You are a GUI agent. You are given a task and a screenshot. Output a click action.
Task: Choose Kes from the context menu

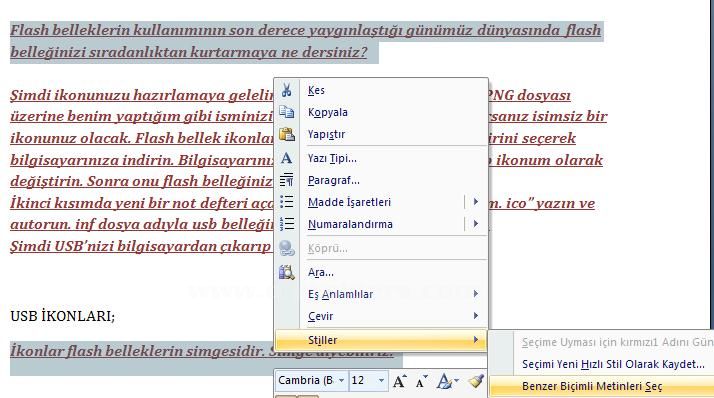coord(382,90)
